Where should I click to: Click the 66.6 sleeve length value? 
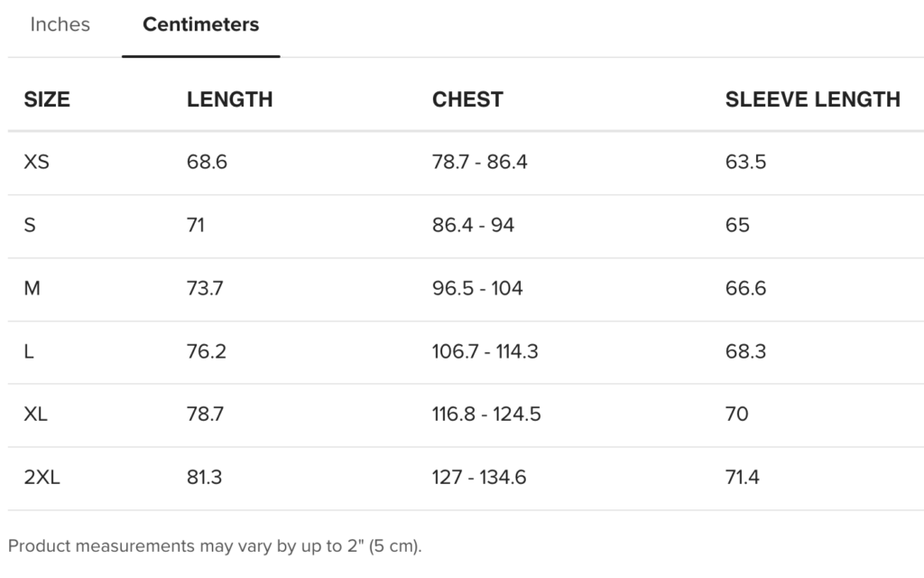click(x=745, y=289)
